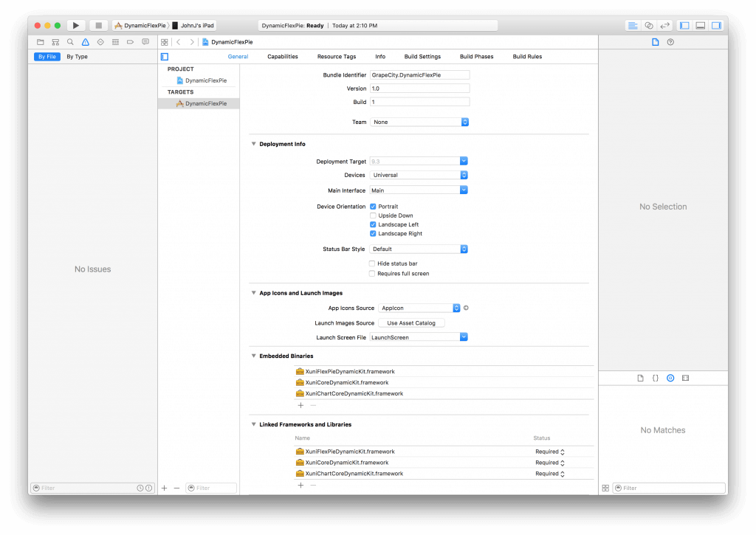Add an embedded binary with plus
This screenshot has height=535, width=756.
[x=301, y=406]
